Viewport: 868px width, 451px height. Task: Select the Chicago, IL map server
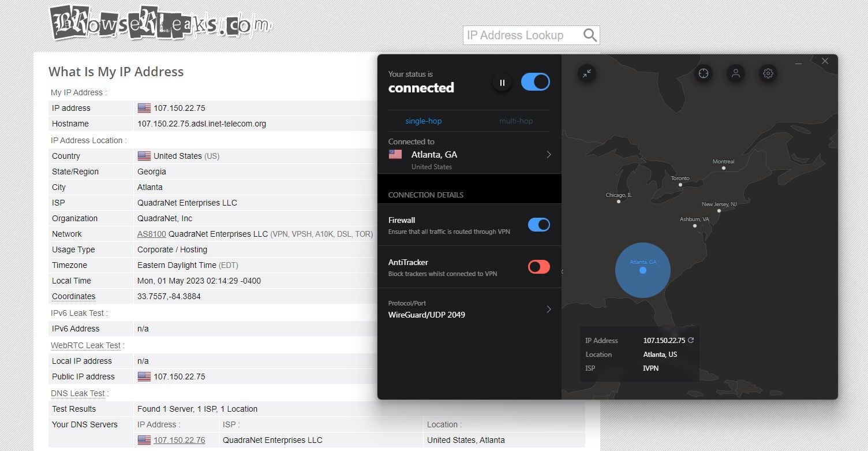[x=619, y=202]
